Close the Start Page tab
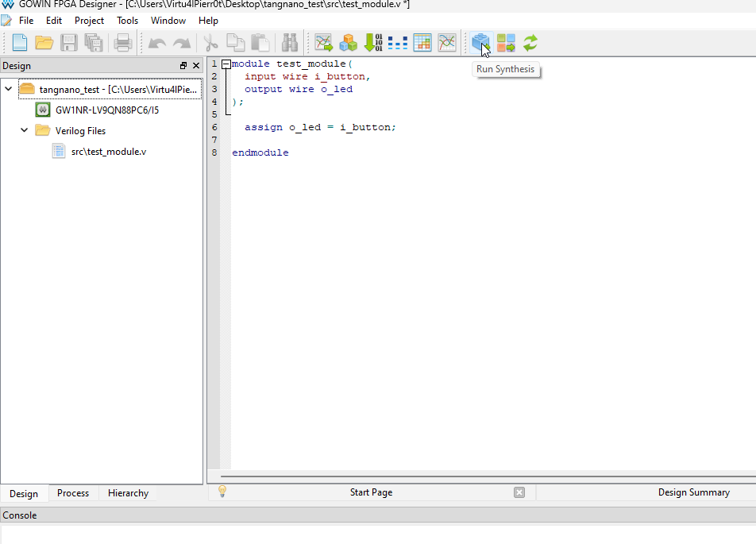The height and width of the screenshot is (544, 756). [519, 492]
